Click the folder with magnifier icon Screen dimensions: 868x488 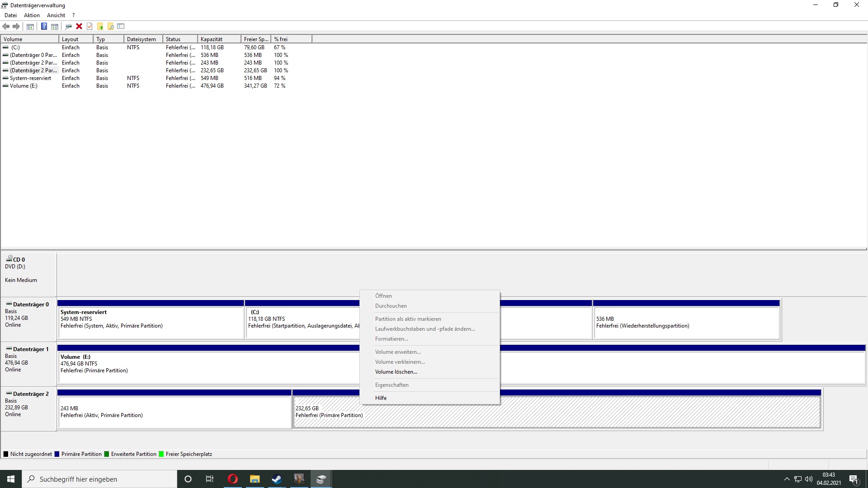[x=110, y=26]
